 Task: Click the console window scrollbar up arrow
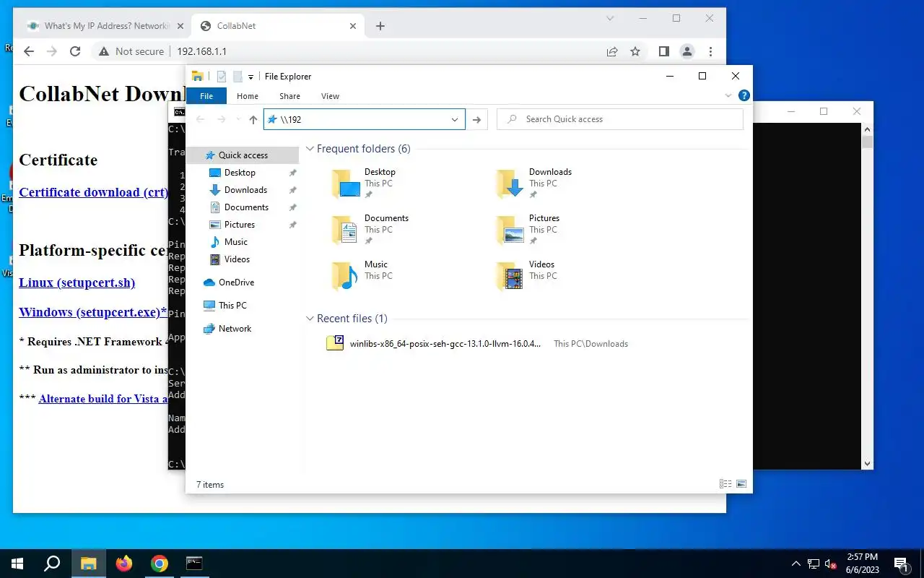(867, 129)
